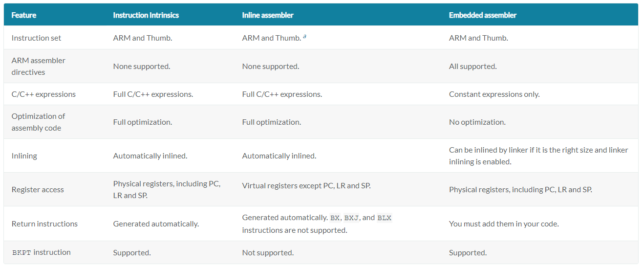Click the 'Not supported.' cell
644x269 pixels.
(268, 252)
